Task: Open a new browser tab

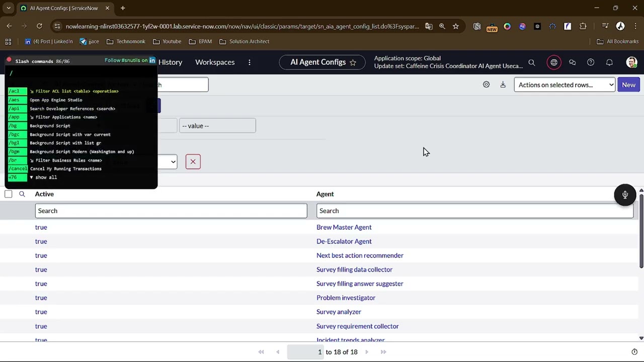Action: (123, 8)
